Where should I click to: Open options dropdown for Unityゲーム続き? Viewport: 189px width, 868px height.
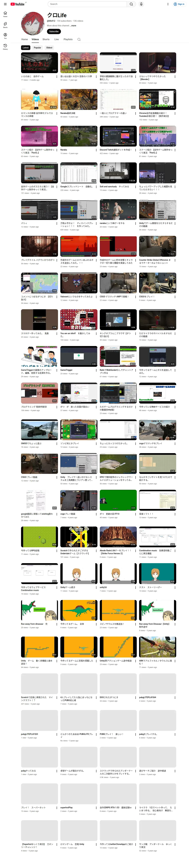tap(96, 588)
